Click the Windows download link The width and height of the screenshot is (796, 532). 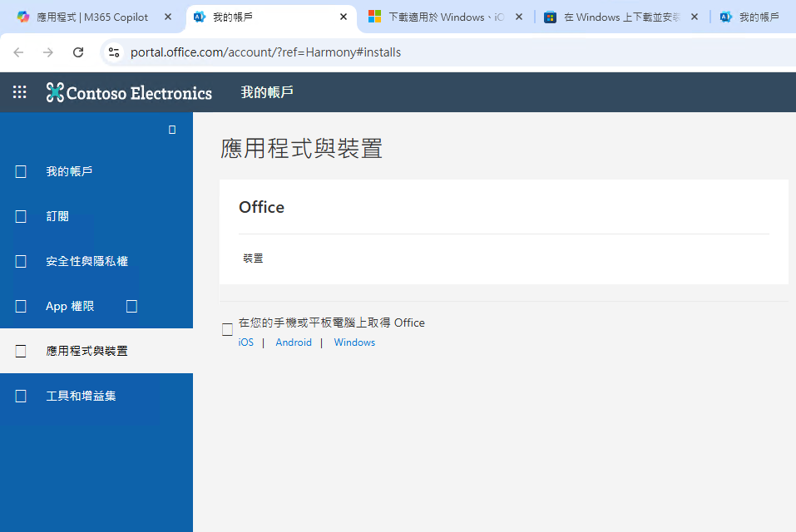pos(354,342)
